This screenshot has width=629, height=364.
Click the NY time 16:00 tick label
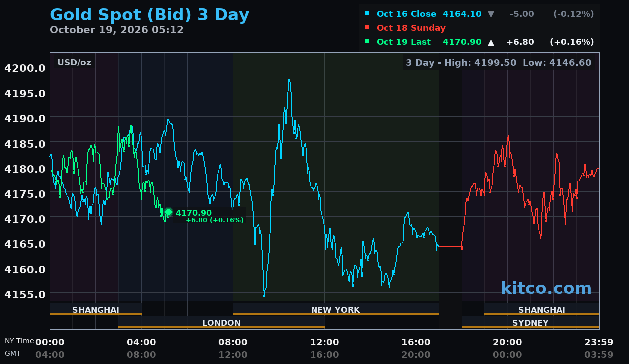pyautogui.click(x=416, y=342)
